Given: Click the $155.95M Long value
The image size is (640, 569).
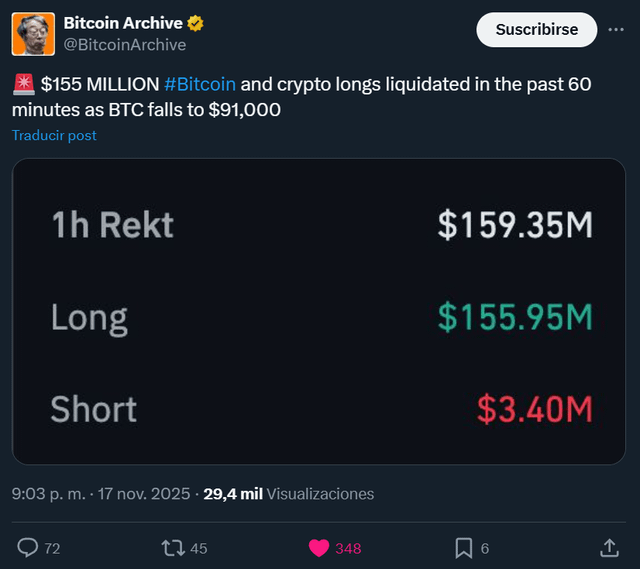Looking at the screenshot, I should coord(514,318).
